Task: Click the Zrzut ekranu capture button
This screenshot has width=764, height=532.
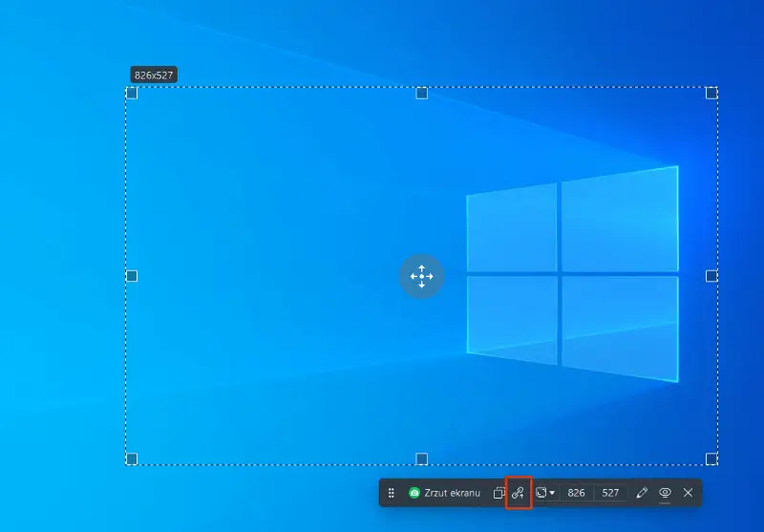Action: click(x=444, y=493)
